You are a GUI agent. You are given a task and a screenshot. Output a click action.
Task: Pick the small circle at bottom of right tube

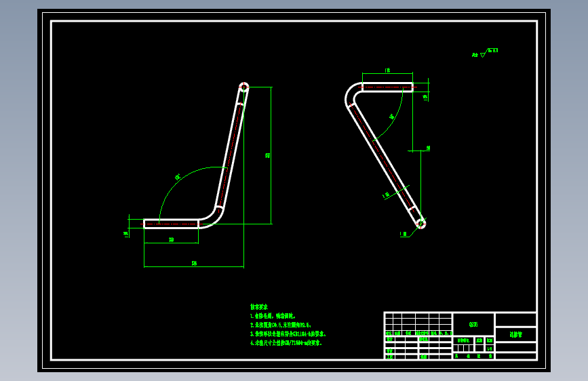(420, 224)
